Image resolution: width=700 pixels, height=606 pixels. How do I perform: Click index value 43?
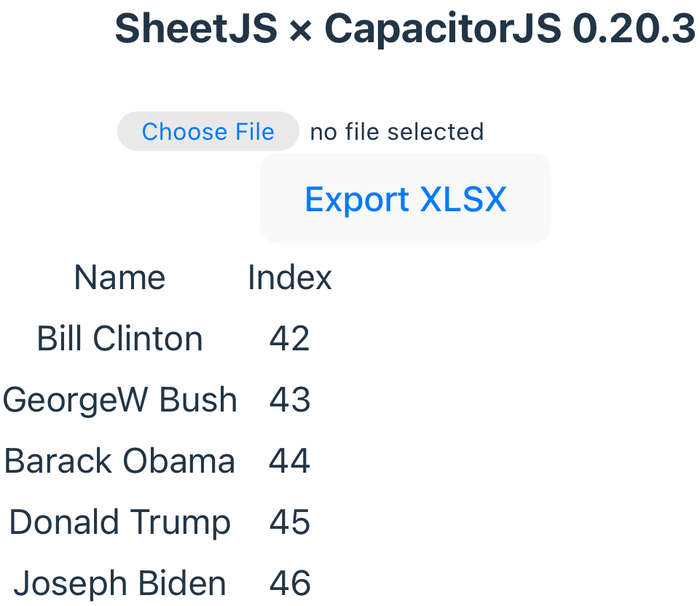point(289,401)
